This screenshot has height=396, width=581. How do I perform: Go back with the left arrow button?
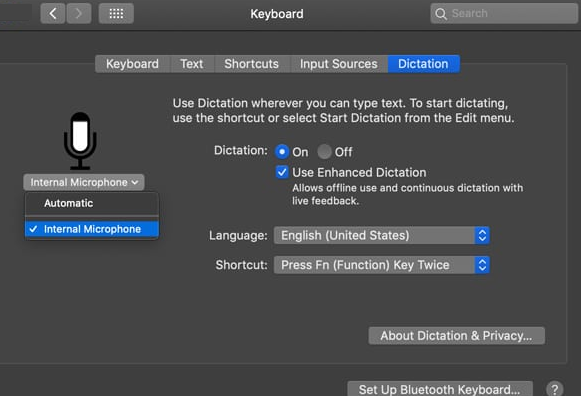[x=53, y=14]
